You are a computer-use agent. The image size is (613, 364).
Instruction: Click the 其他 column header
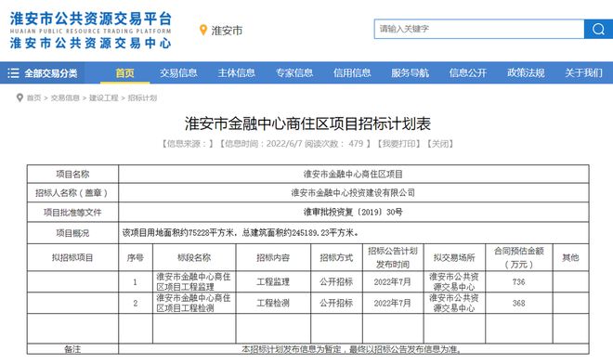570,257
